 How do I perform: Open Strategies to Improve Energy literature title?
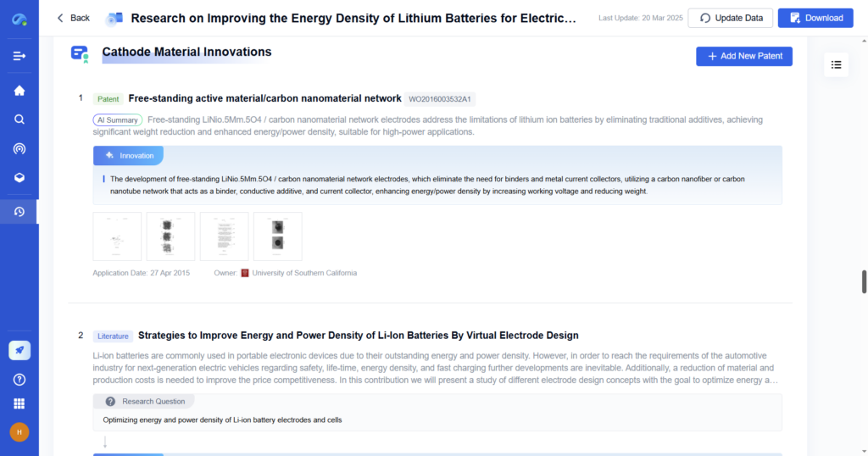click(358, 336)
